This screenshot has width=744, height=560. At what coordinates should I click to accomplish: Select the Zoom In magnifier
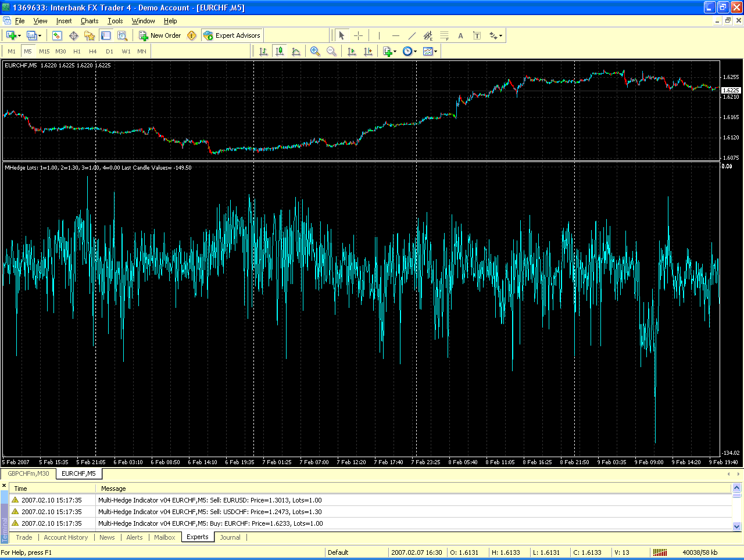[315, 51]
